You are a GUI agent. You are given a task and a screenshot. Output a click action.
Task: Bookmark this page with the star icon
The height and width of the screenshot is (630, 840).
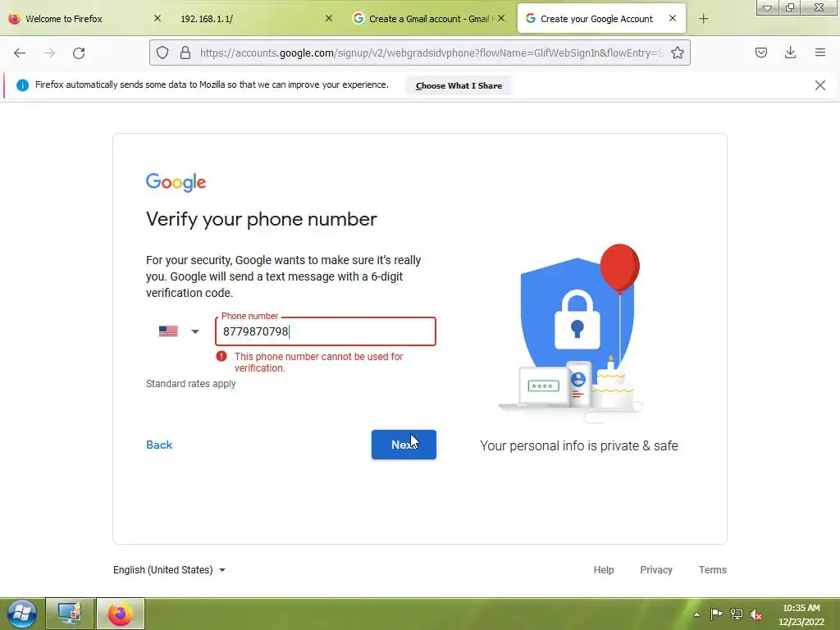(677, 52)
